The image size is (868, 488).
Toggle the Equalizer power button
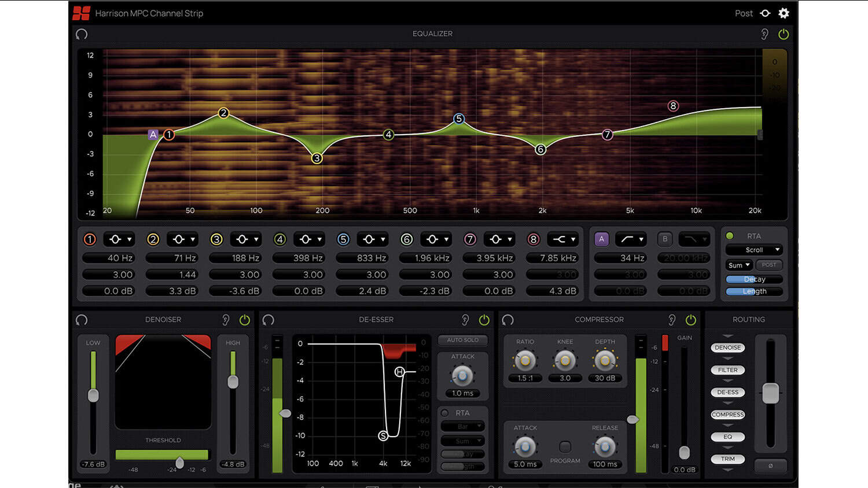click(x=784, y=34)
